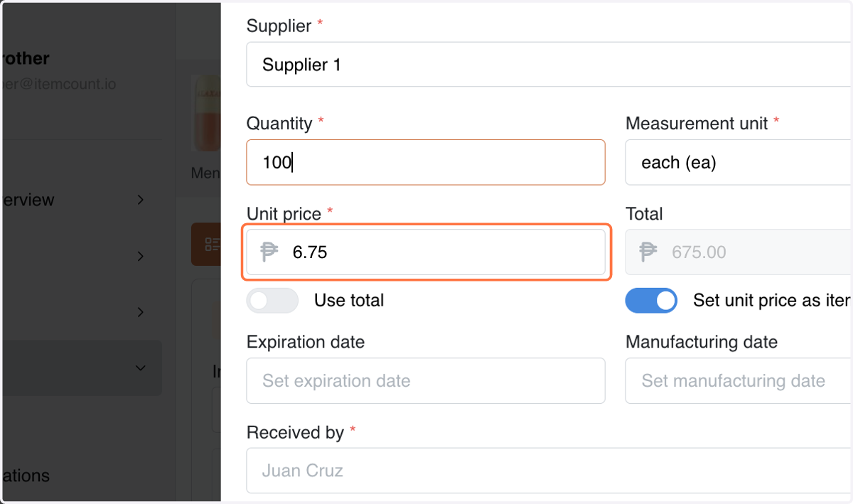The width and height of the screenshot is (853, 504).
Task: Click the Manufacturing date label
Action: pos(702,342)
